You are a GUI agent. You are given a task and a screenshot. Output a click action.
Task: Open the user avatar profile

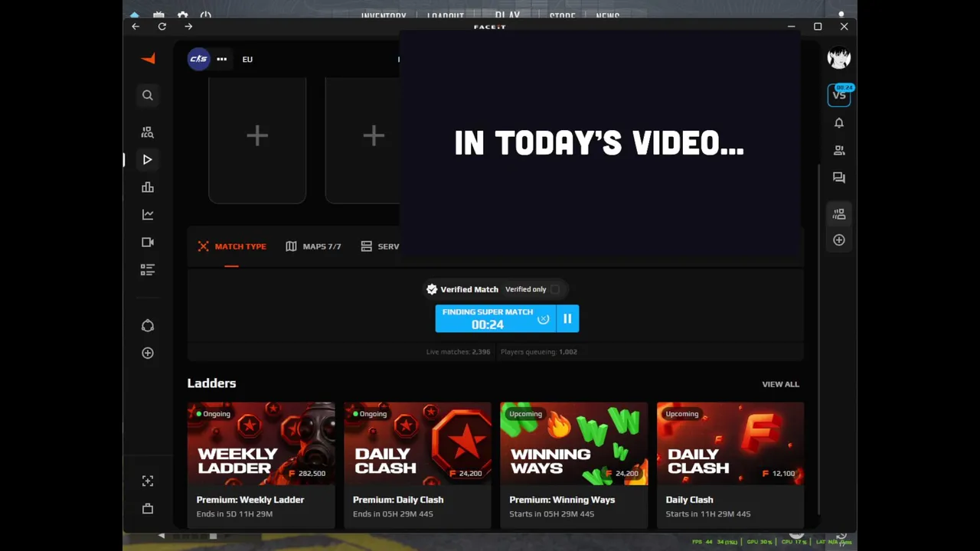(x=839, y=59)
